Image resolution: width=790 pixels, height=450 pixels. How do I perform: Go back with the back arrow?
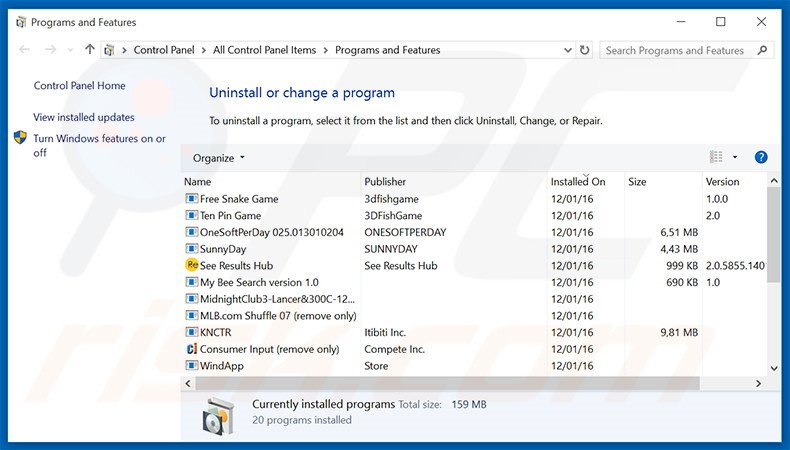24,49
